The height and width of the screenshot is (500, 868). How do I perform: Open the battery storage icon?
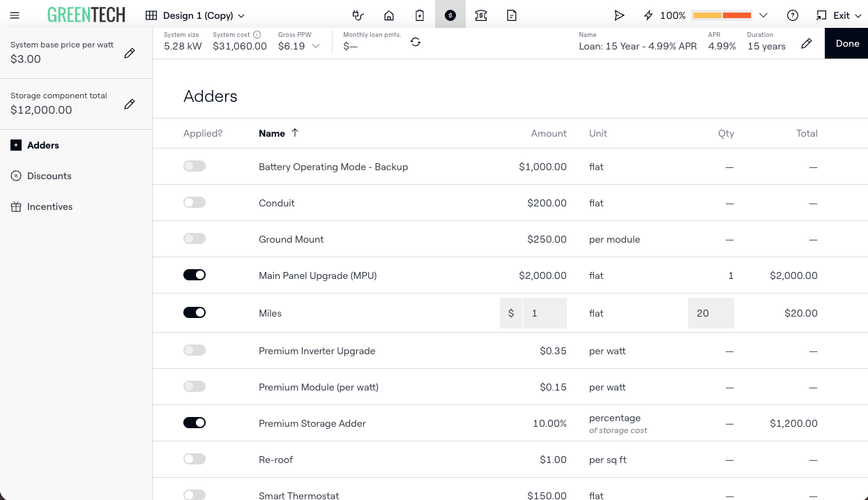point(420,15)
